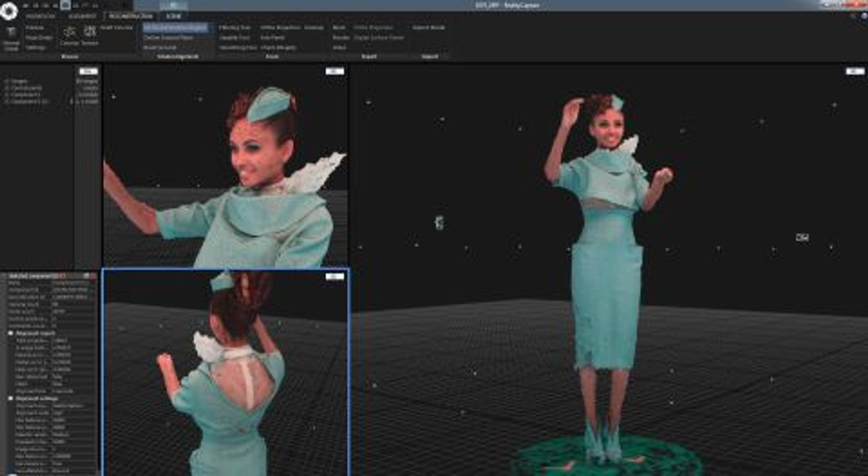
Task: Open view mode selector of bottom-middle 3D view
Action: point(335,276)
